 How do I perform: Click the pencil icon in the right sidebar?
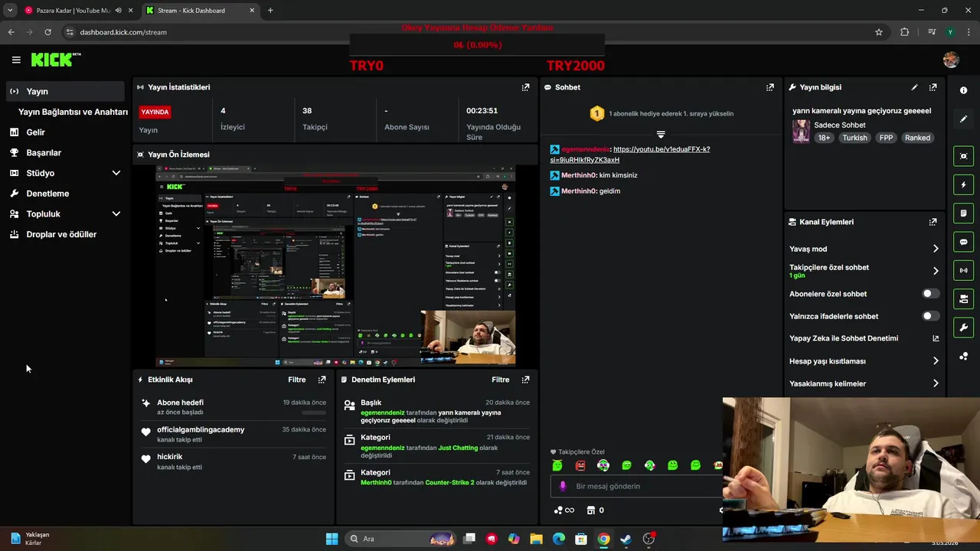pyautogui.click(x=963, y=119)
